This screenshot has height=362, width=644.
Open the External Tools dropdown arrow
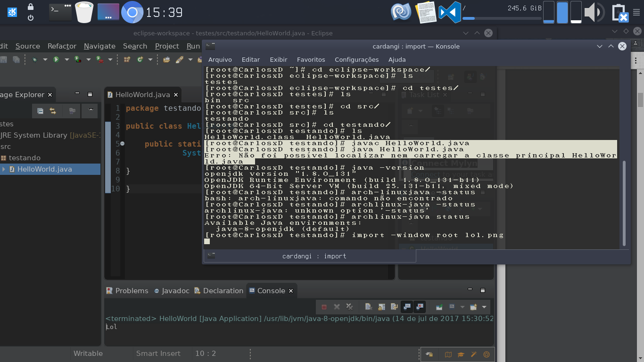tap(110, 60)
